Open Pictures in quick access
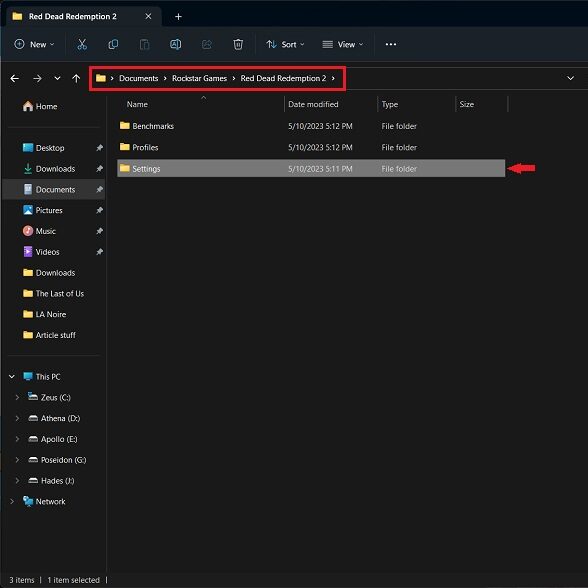The image size is (588, 588). point(42,210)
